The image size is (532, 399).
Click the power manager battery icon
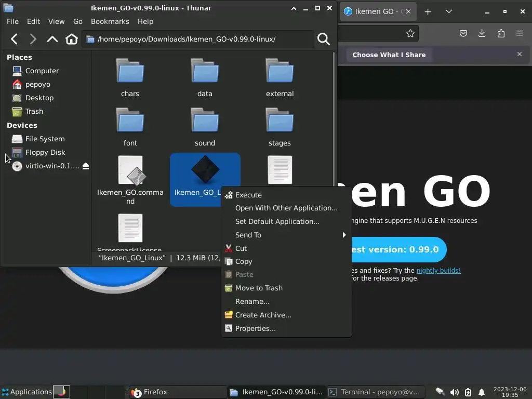pyautogui.click(x=468, y=392)
